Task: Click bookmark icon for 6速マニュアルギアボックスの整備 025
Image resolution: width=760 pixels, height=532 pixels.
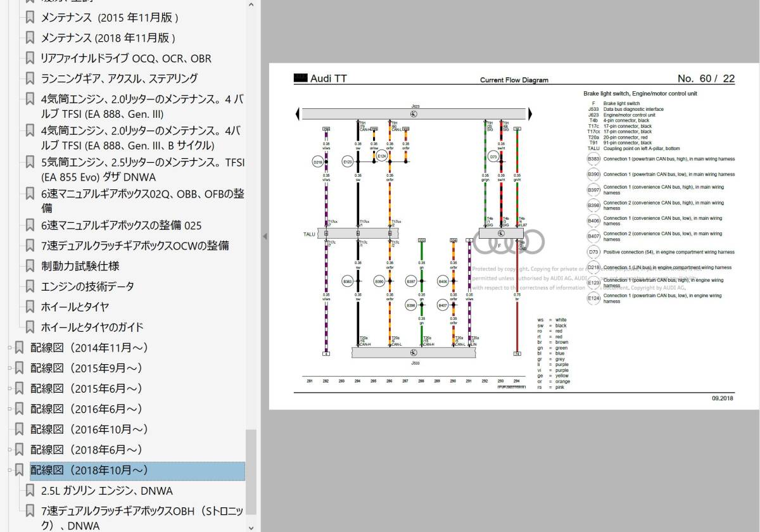Action: [x=30, y=225]
